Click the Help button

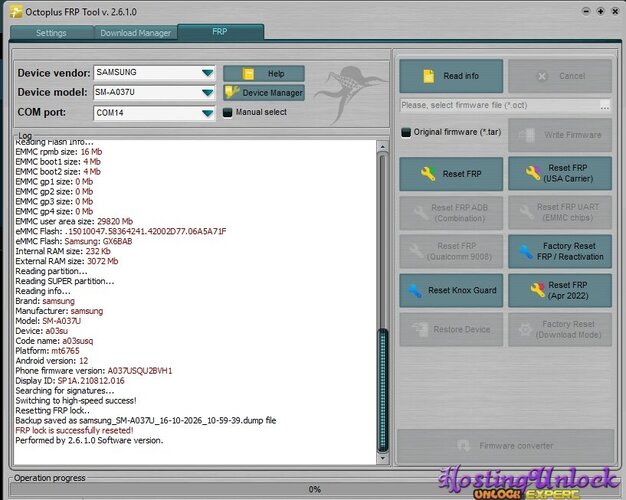(263, 73)
